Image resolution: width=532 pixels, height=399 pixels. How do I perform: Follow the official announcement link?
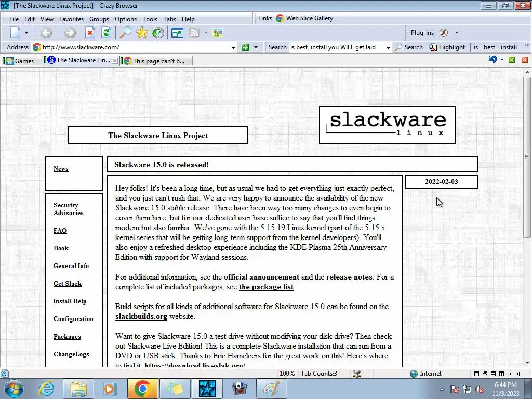pos(262,277)
